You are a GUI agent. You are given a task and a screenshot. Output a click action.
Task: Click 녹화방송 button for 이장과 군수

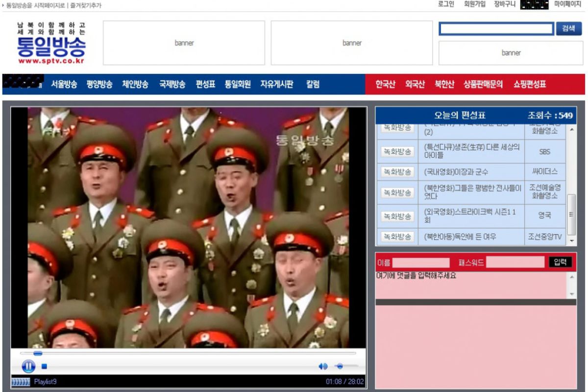[397, 172]
